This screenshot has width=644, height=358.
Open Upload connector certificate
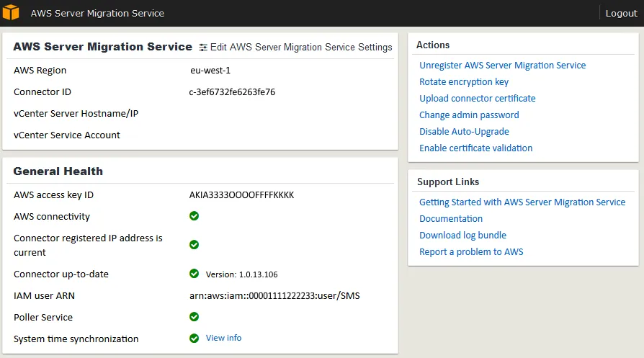(x=477, y=98)
